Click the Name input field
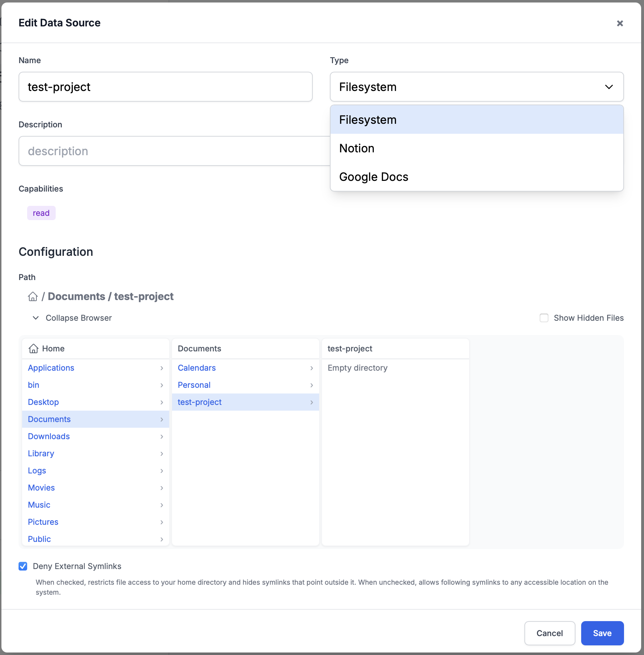The height and width of the screenshot is (655, 644). 165,87
